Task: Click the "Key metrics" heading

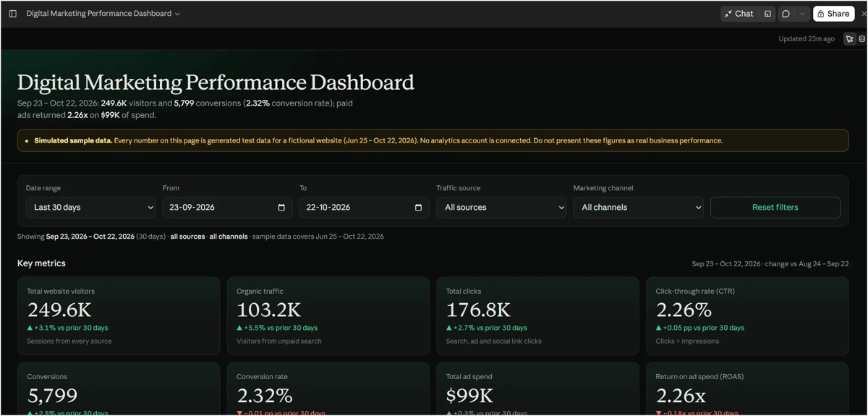Action: coord(41,263)
